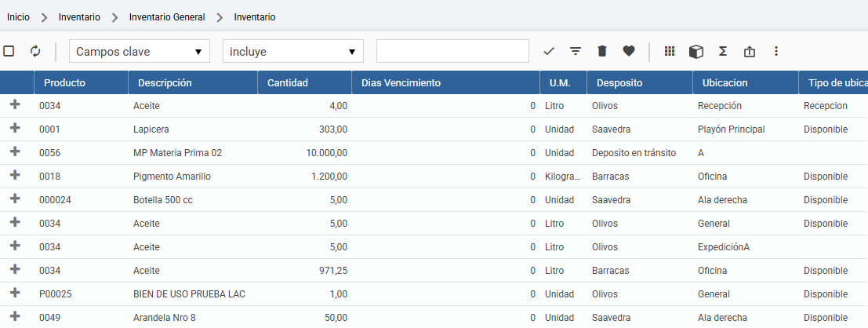Click the Pigmento Amarillo description cell
The image size is (868, 328).
pos(193,177)
